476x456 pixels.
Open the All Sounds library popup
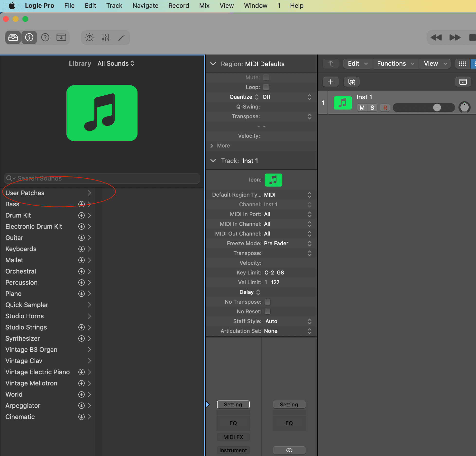116,64
